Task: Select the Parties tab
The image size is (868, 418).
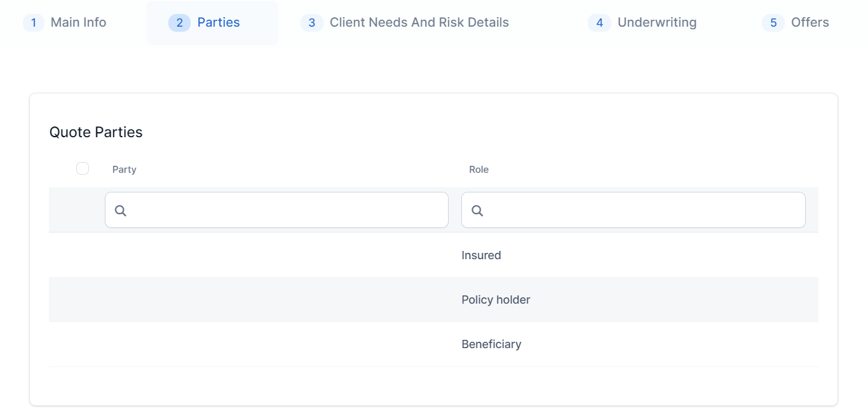Action: click(x=219, y=23)
